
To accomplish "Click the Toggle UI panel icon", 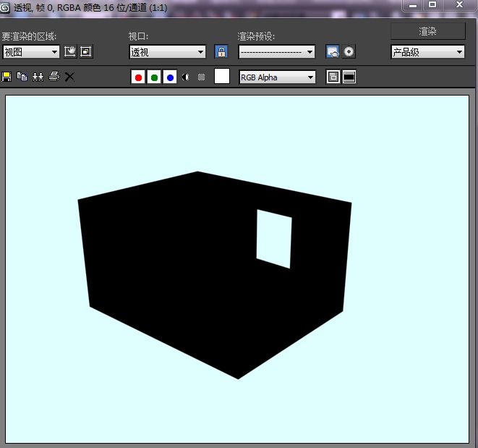I will (349, 77).
